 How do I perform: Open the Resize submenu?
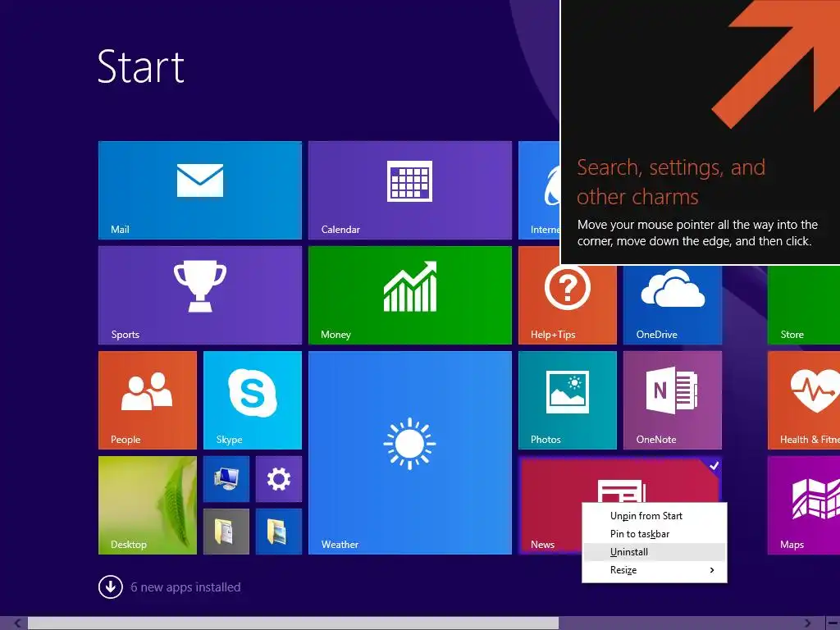[654, 571]
